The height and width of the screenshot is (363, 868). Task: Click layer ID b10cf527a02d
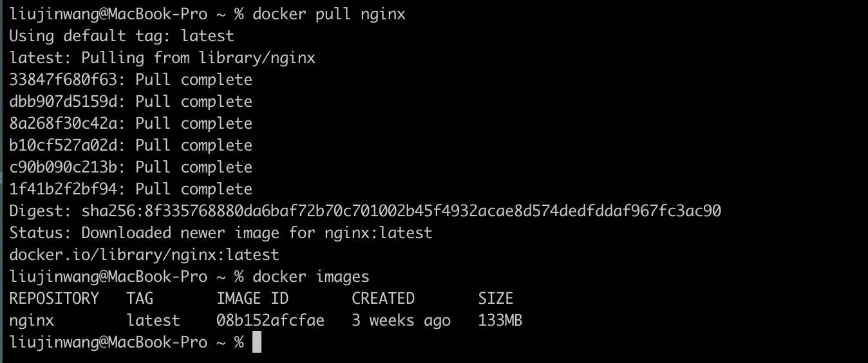point(63,145)
